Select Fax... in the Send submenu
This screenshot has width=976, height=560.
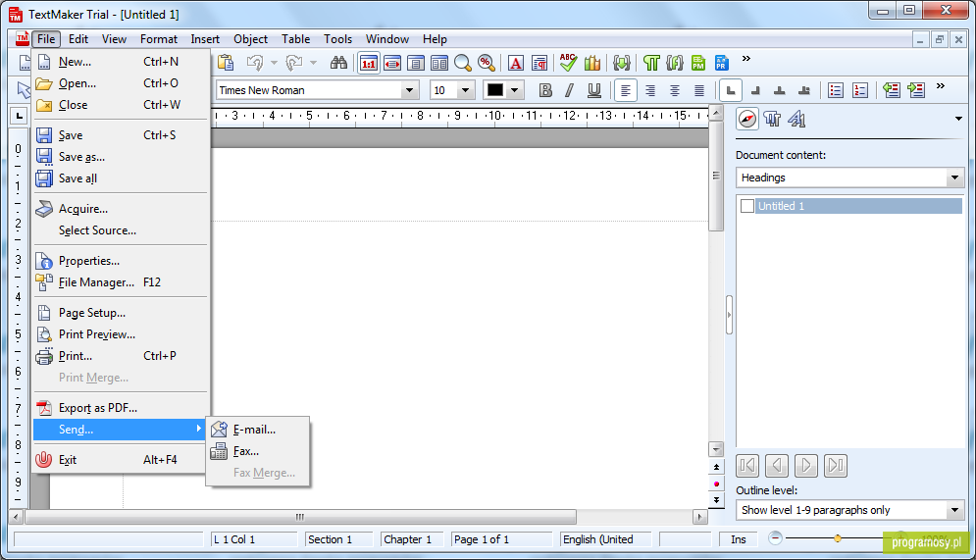258,451
